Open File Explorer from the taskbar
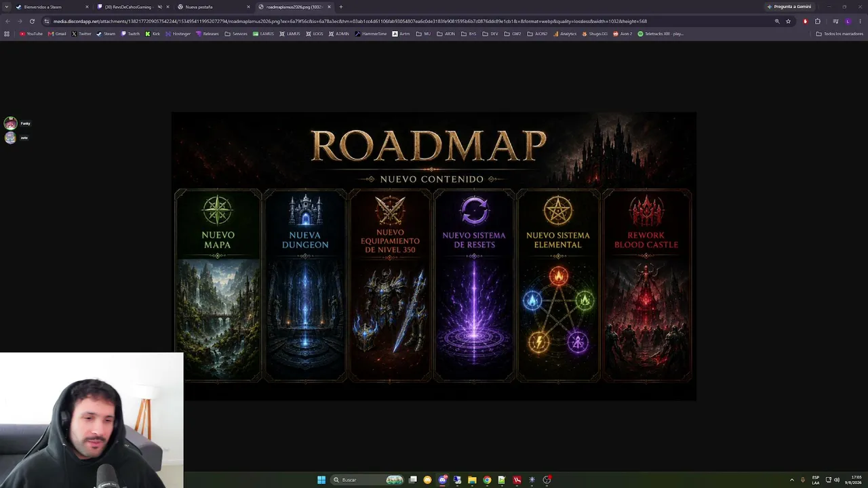Image resolution: width=868 pixels, height=488 pixels. [472, 480]
